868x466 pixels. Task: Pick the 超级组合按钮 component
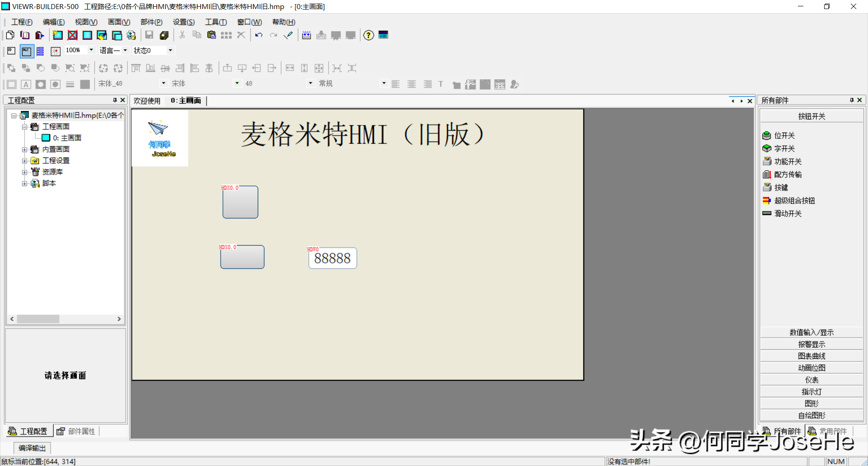[794, 200]
